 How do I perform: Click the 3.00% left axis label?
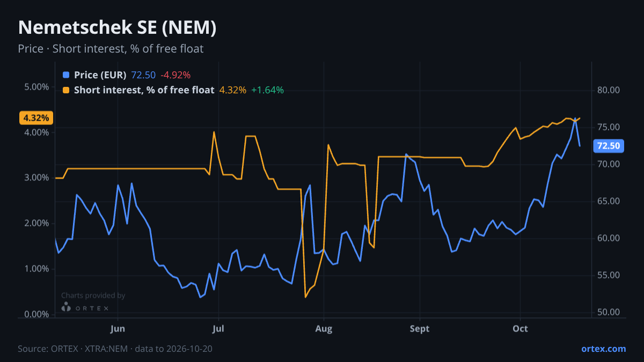(x=36, y=178)
